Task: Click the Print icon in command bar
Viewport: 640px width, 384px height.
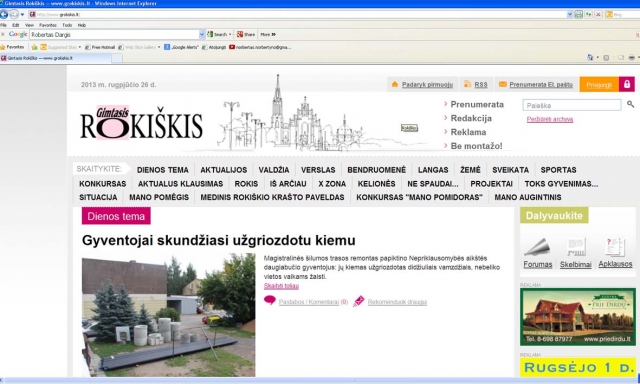Action: coord(632,58)
